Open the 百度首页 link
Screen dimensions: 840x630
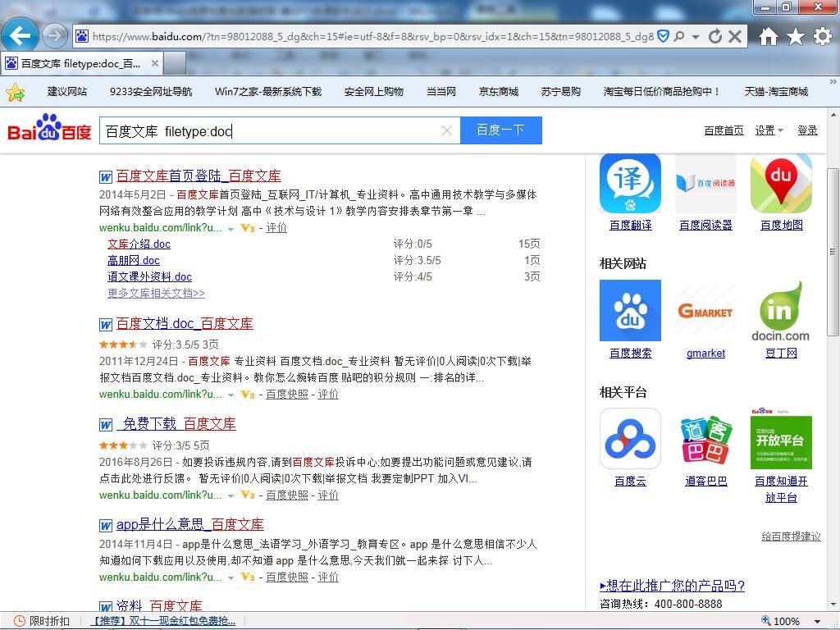tap(724, 130)
